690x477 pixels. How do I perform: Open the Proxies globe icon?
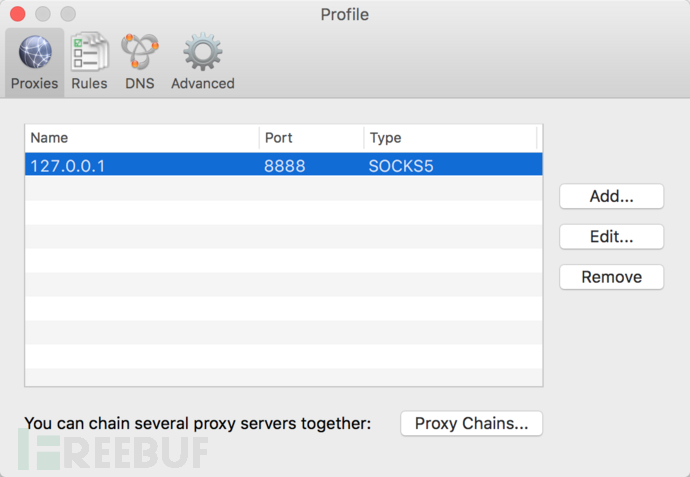(x=35, y=52)
